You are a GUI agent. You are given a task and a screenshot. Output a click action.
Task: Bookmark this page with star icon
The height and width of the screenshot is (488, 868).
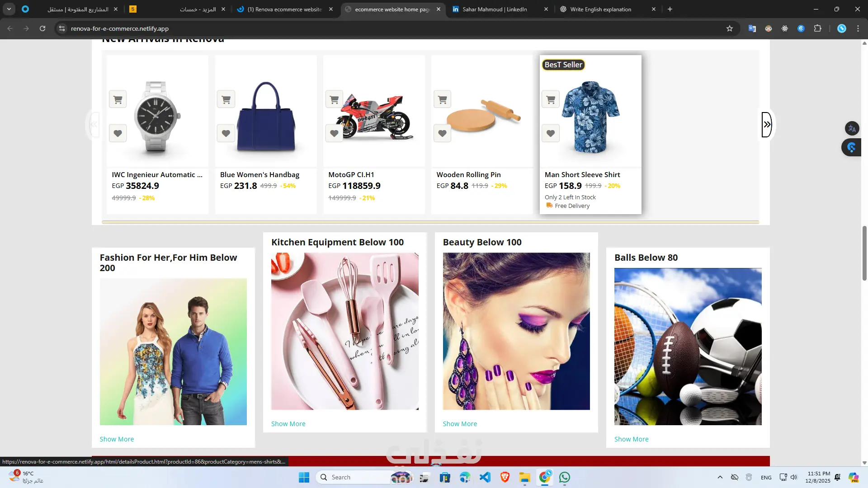pyautogui.click(x=729, y=28)
